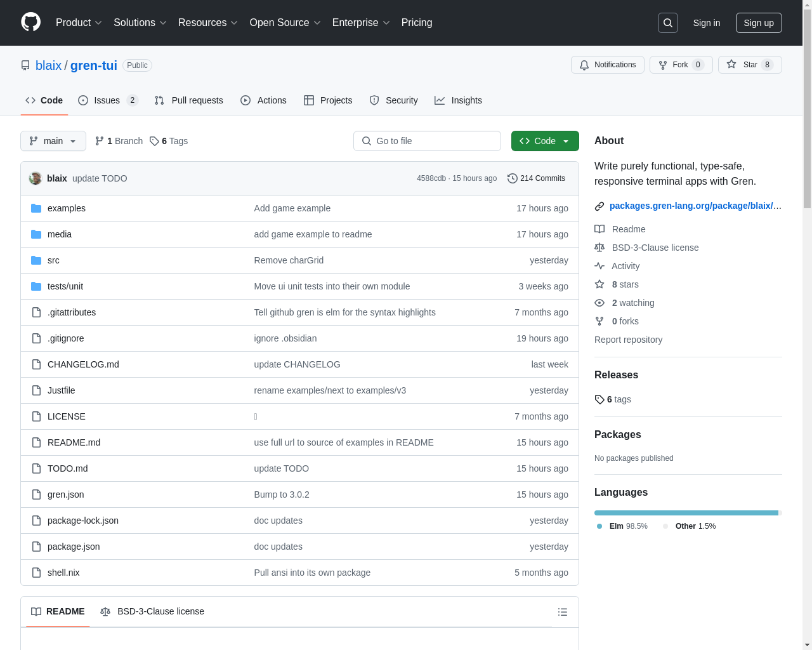Expand the Enterprise menu
812x650 pixels.
(361, 23)
